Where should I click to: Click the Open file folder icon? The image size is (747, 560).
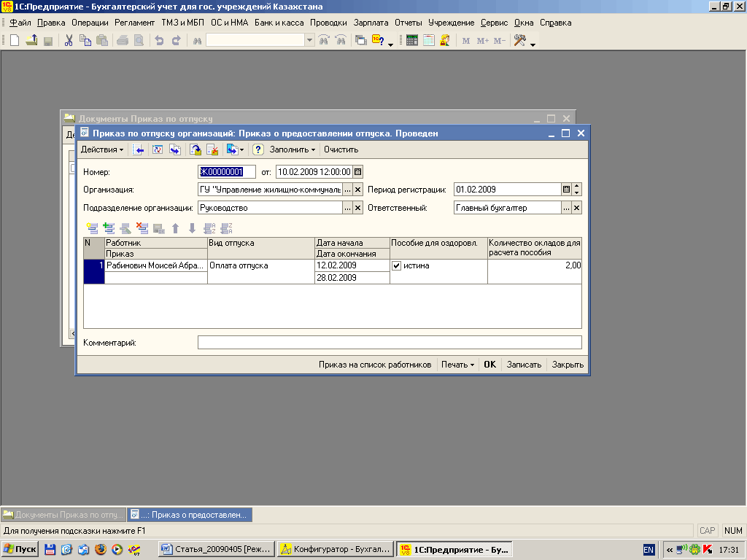tap(31, 41)
